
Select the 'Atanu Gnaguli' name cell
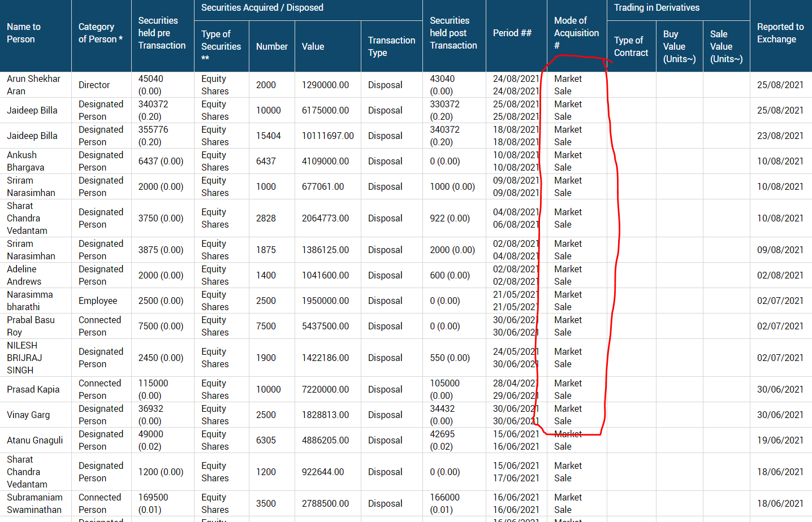34,441
